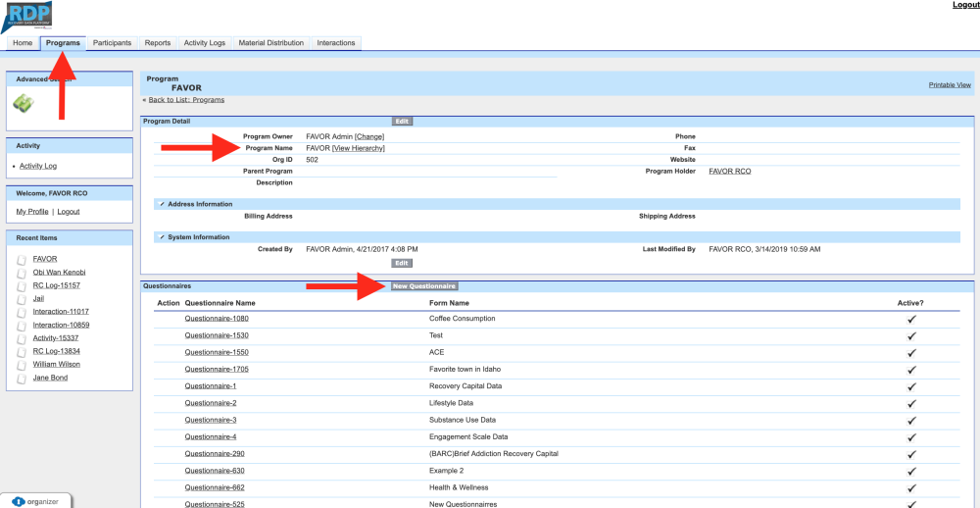
Task: Click document icon beside RC Log-13834
Action: pyautogui.click(x=22, y=352)
